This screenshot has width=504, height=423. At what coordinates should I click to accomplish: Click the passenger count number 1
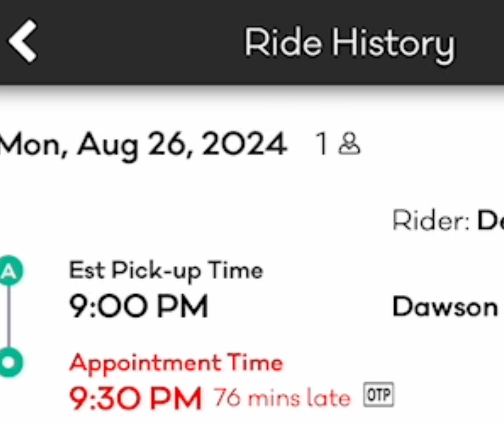coord(322,145)
